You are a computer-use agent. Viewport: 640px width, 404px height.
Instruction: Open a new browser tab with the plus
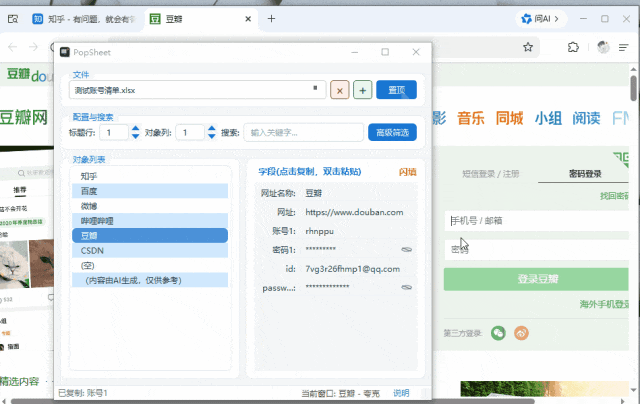coord(271,19)
